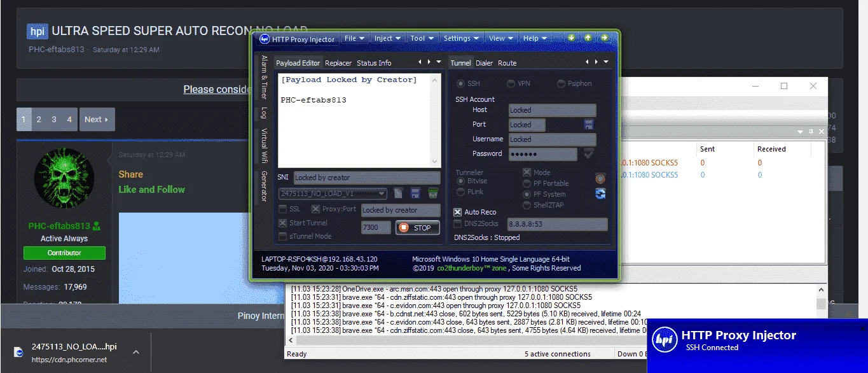Screen dimensions: 868x373
Task: Open the File menu dropdown
Action: (x=354, y=38)
